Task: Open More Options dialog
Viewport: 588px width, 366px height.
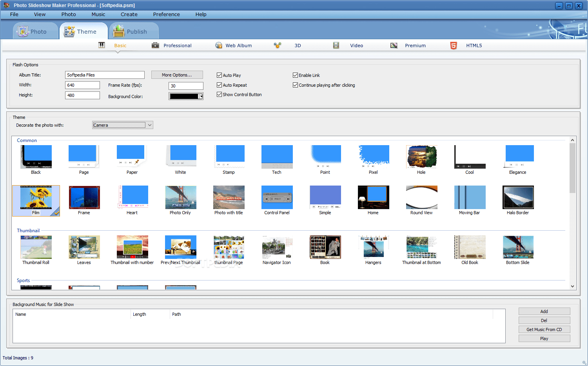Action: 177,75
